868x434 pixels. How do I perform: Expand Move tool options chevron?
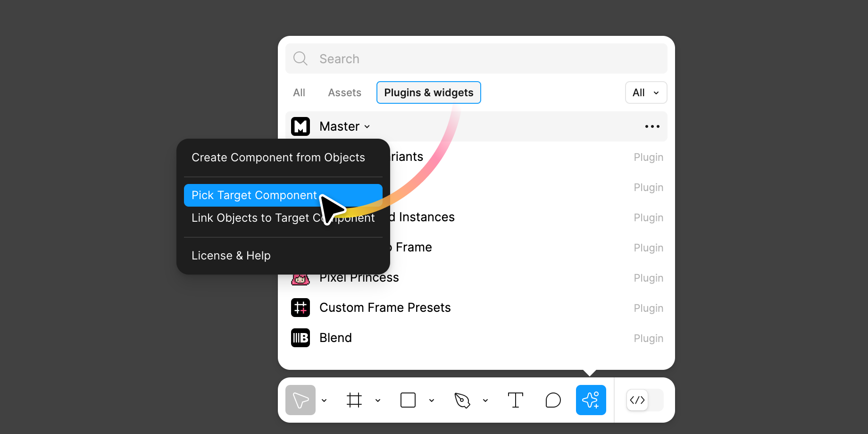point(324,401)
